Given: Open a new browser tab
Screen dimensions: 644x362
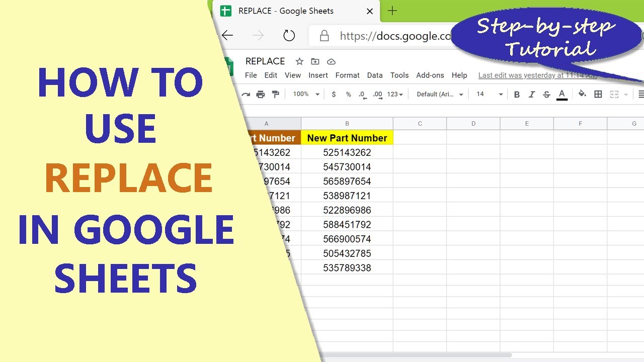Looking at the screenshot, I should [x=392, y=11].
